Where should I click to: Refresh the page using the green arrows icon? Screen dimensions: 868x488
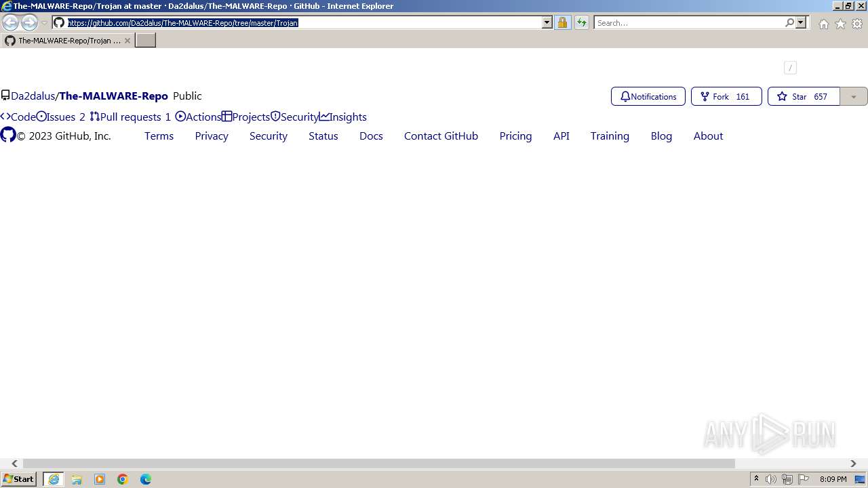click(x=581, y=22)
